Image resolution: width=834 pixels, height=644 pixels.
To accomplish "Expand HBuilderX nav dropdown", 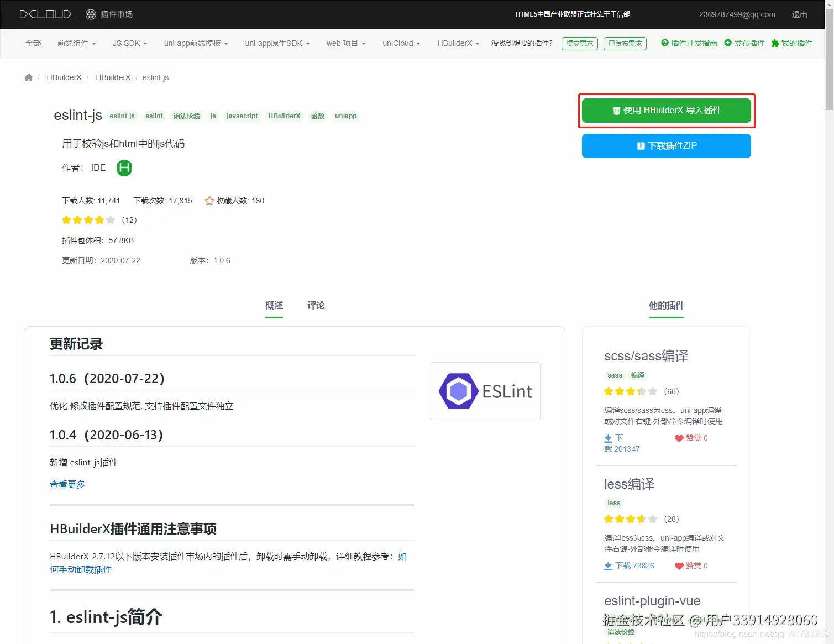I will pyautogui.click(x=458, y=43).
